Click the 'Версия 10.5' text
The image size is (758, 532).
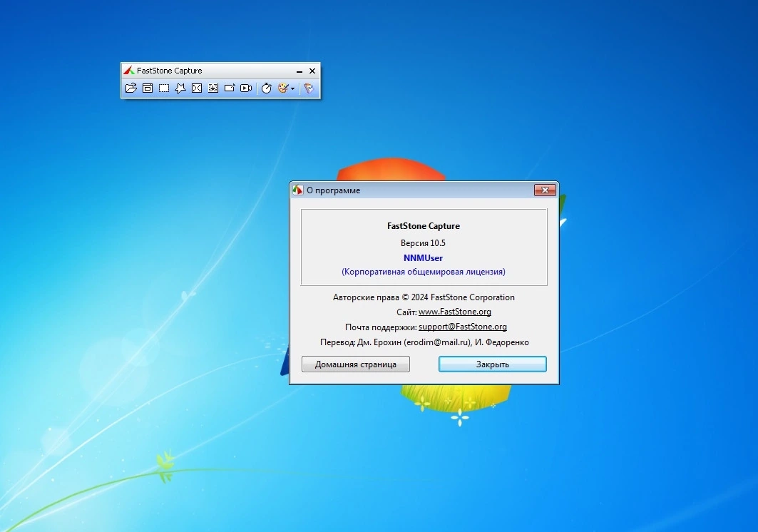423,243
